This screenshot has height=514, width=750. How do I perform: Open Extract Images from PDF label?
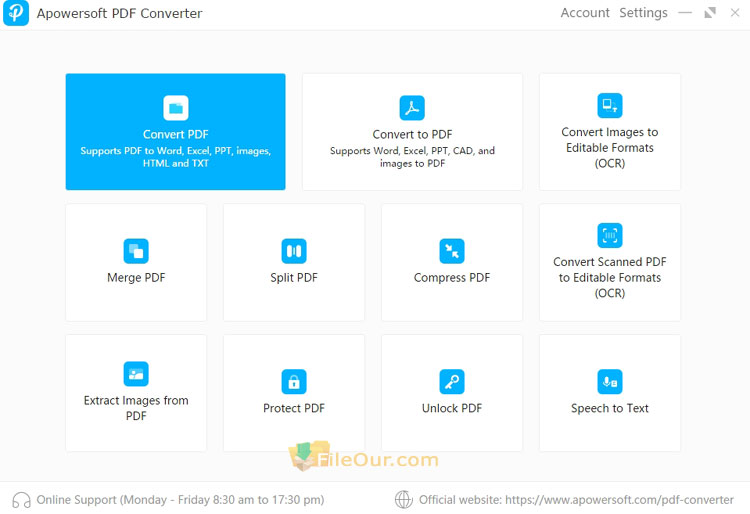(x=136, y=408)
